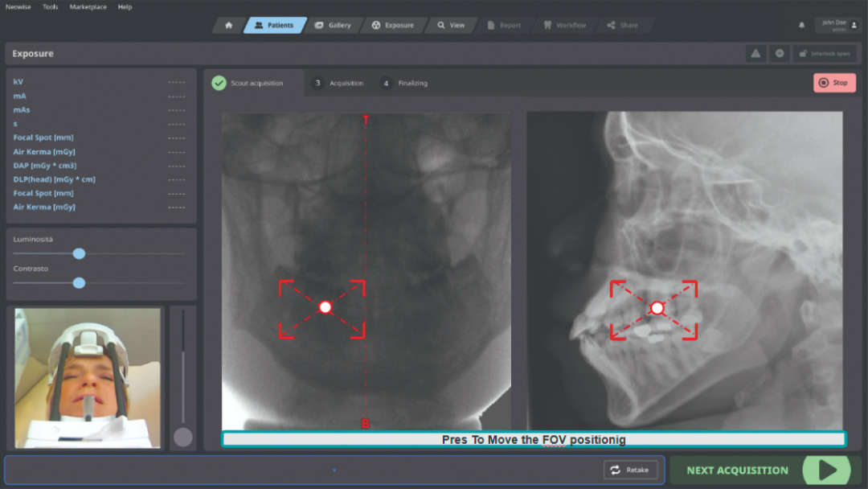Open the Workflow section
Image resolution: width=868 pixels, height=489 pixels.
click(565, 25)
